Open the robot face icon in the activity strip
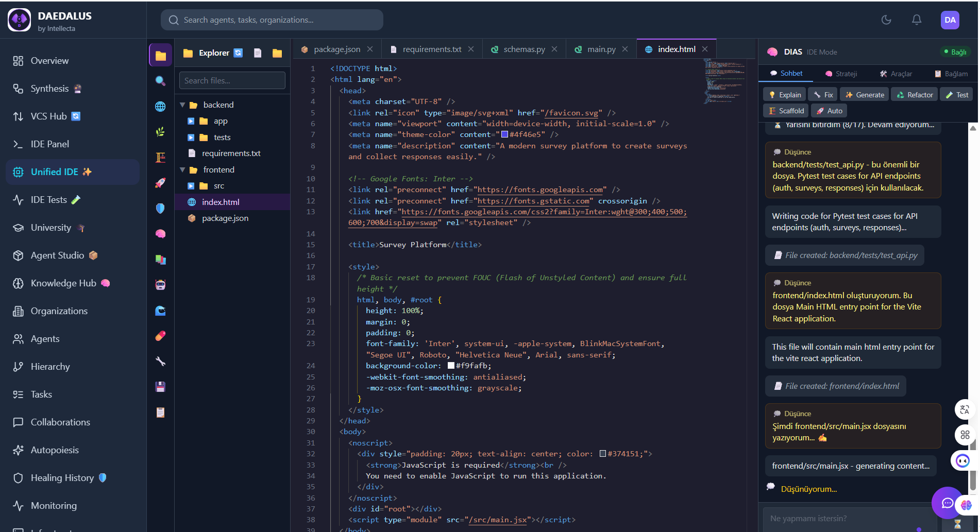The image size is (980, 532). click(x=161, y=285)
